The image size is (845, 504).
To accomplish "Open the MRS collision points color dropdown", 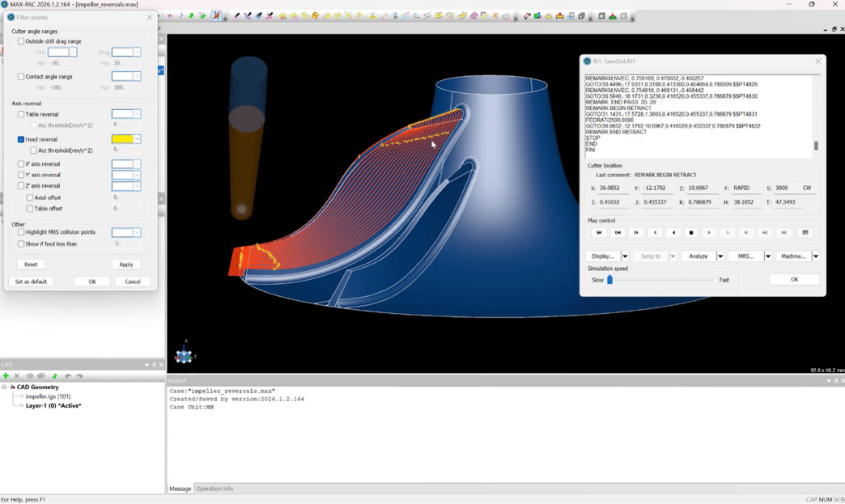I will 137,233.
